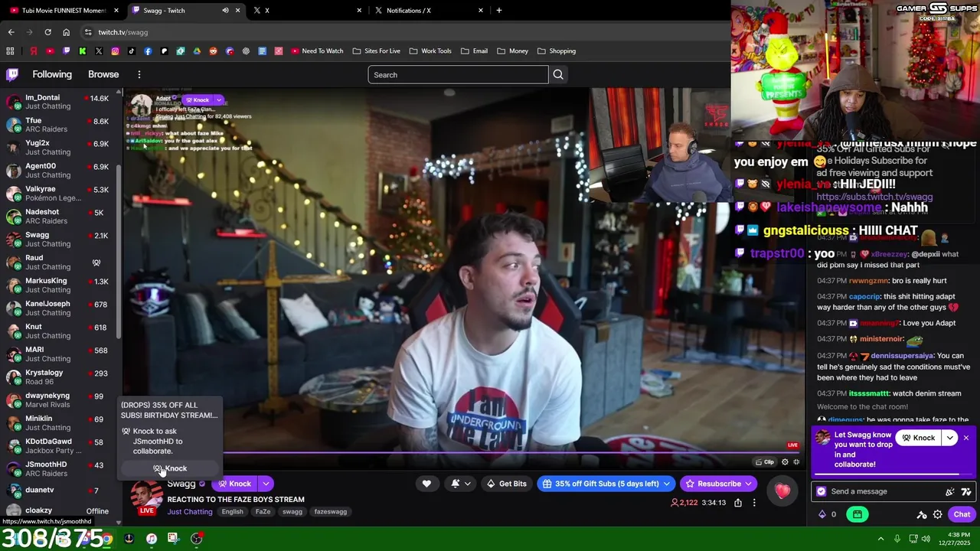Viewport: 980px width, 551px height.
Task: Open the Following menu item
Action: (x=52, y=74)
